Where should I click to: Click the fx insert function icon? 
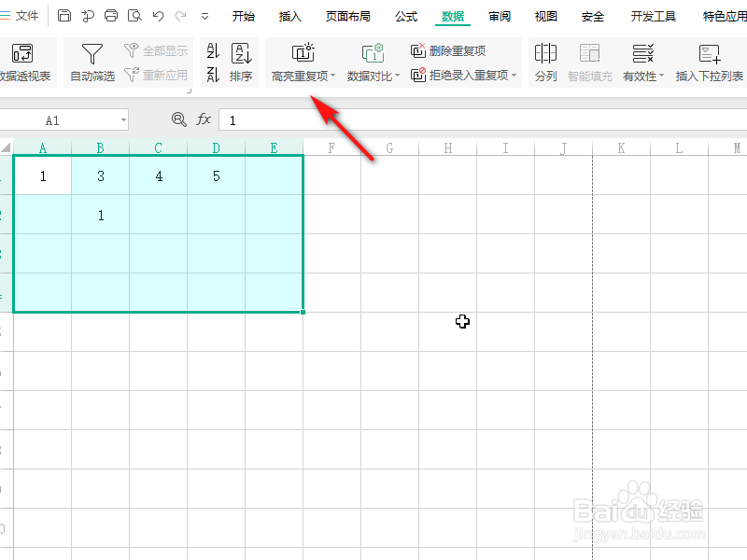tap(204, 119)
